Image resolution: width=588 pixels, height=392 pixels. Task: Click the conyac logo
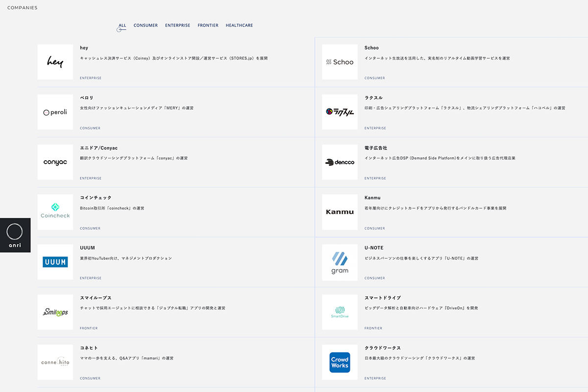[55, 162]
